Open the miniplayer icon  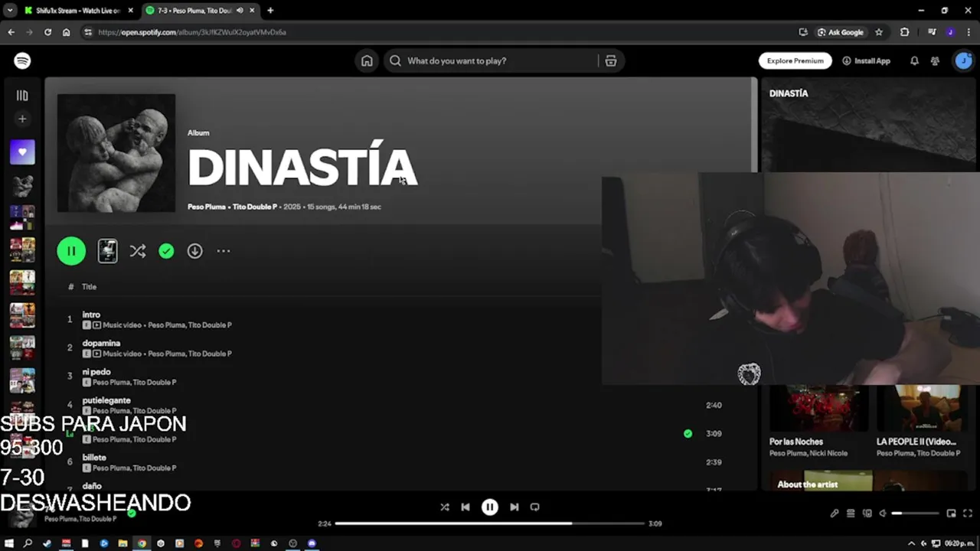[x=951, y=514]
